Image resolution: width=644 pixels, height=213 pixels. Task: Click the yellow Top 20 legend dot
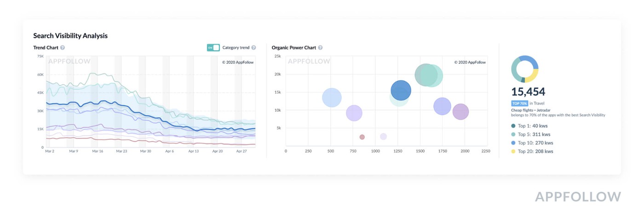(x=513, y=151)
